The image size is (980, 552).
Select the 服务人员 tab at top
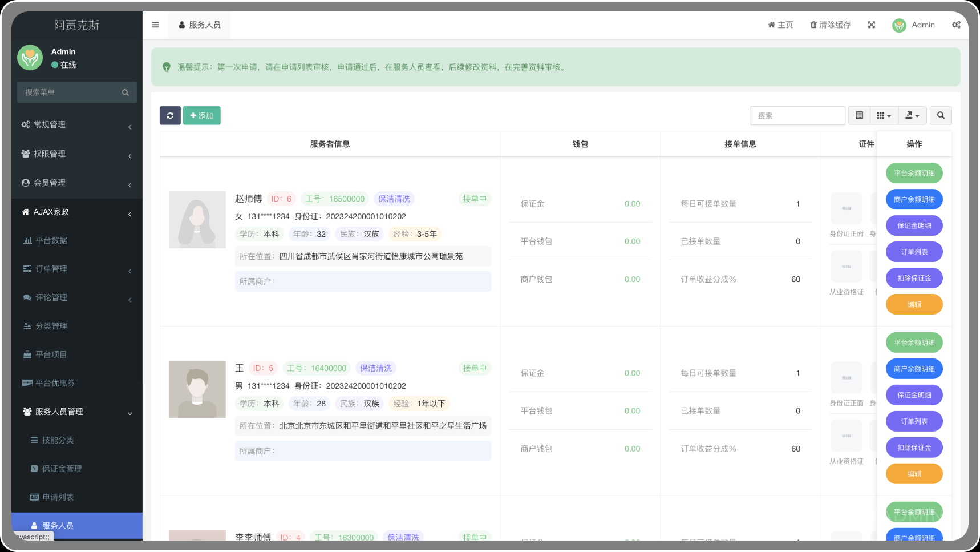[x=200, y=25]
